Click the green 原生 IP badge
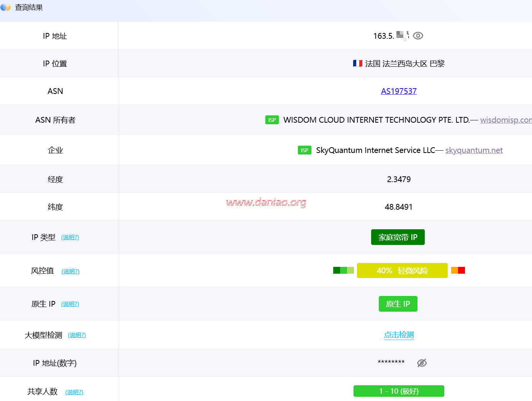This screenshot has width=532, height=401. [x=398, y=304]
